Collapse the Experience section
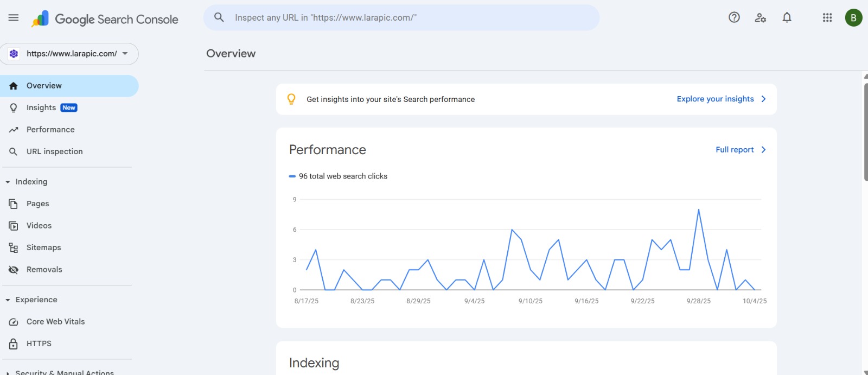868x375 pixels. [8, 300]
